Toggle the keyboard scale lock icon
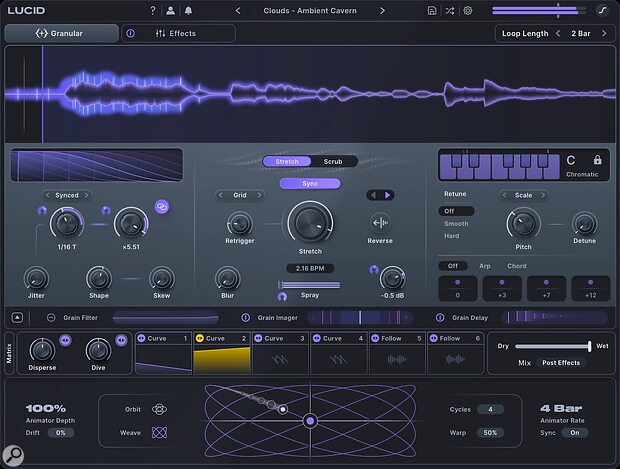The height and width of the screenshot is (469, 620). pyautogui.click(x=597, y=160)
